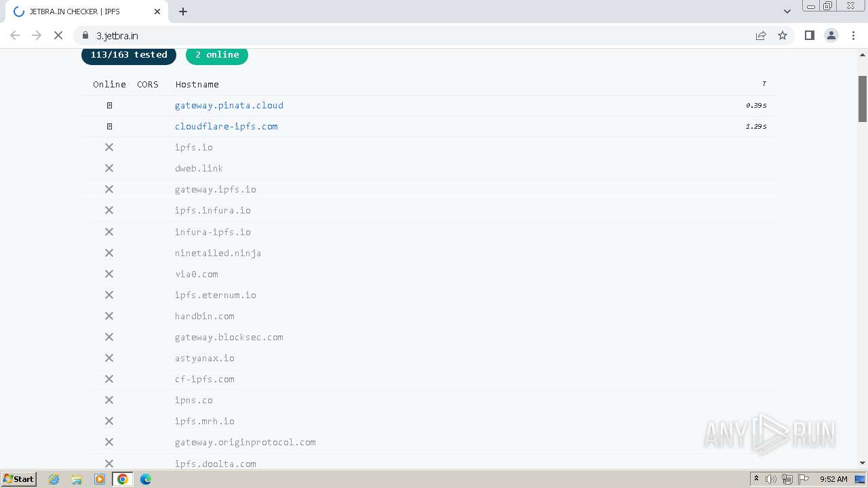Open the browser side panel
The height and width of the screenshot is (488, 868).
coord(809,35)
